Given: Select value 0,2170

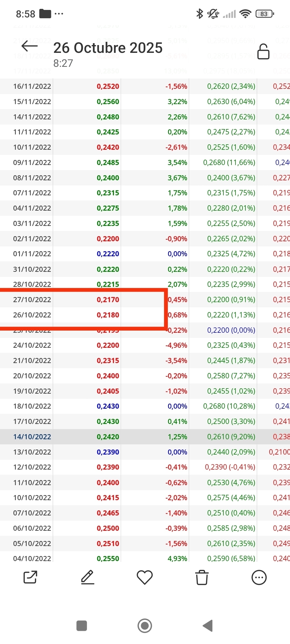Looking at the screenshot, I should click(x=108, y=300).
